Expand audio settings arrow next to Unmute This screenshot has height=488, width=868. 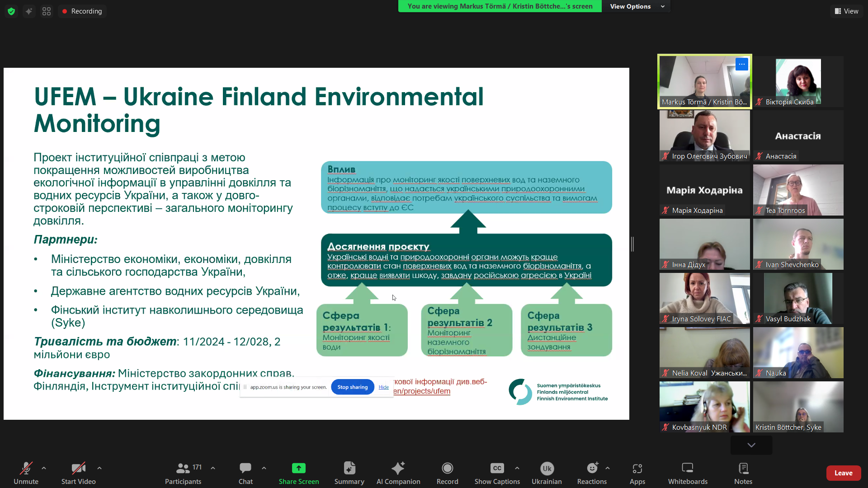[x=44, y=468]
